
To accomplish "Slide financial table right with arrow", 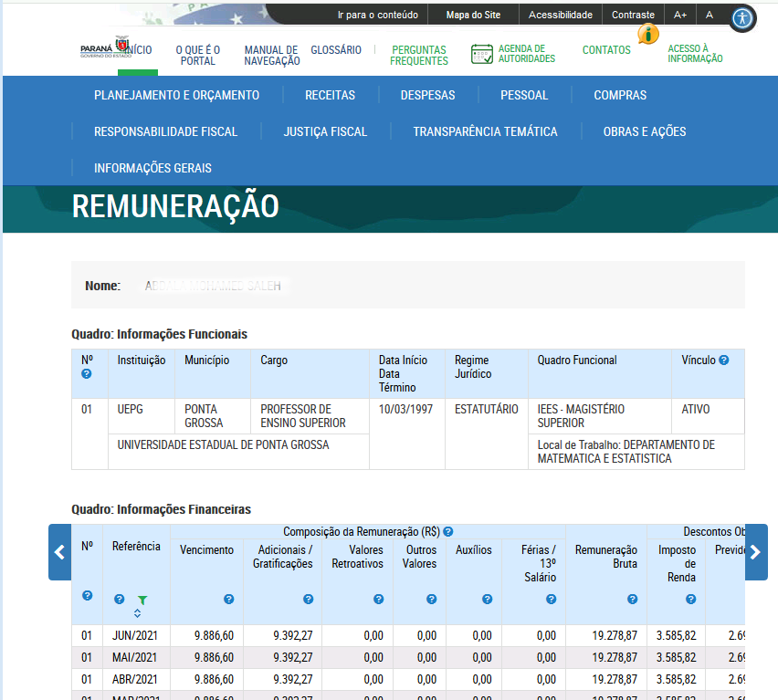I will tap(756, 552).
